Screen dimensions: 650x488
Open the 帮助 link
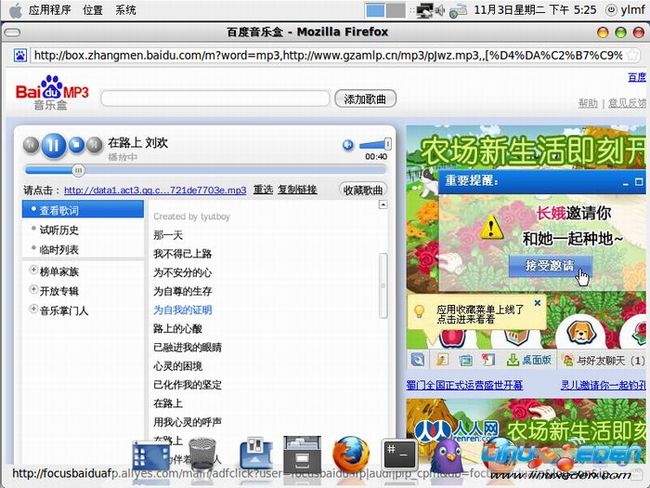[x=588, y=103]
